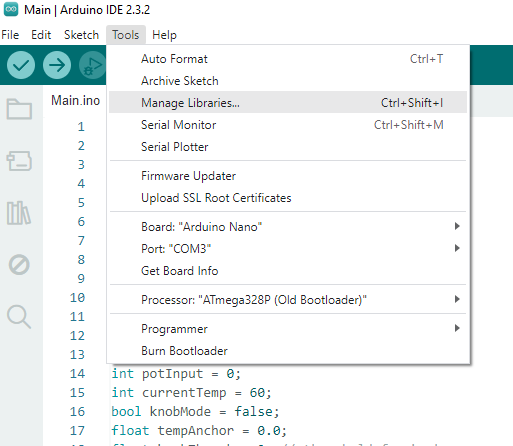Open the Edit menu
Screen dimensions: 513x446
(41, 35)
